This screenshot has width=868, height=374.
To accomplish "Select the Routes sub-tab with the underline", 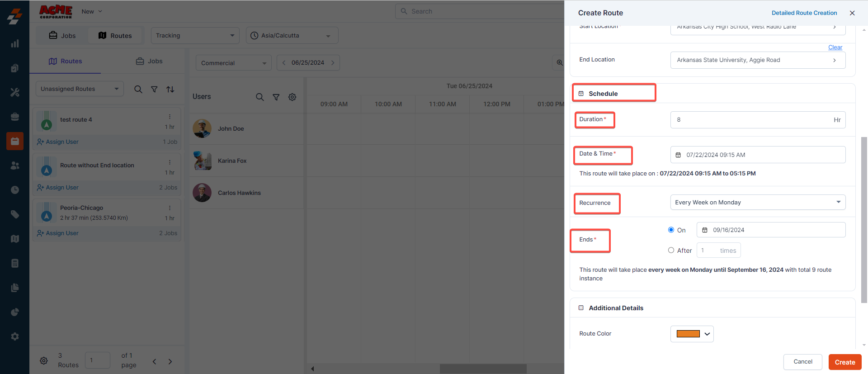I will pyautogui.click(x=66, y=61).
